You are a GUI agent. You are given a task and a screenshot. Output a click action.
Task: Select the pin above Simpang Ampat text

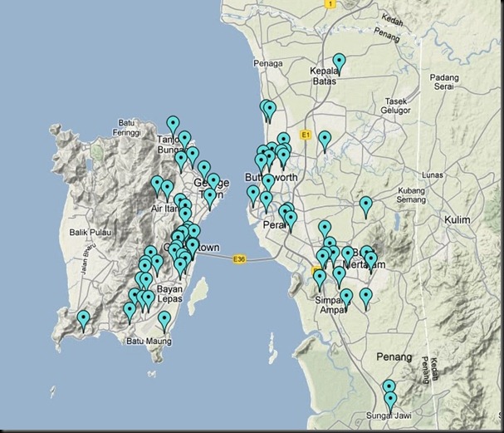[x=346, y=299]
